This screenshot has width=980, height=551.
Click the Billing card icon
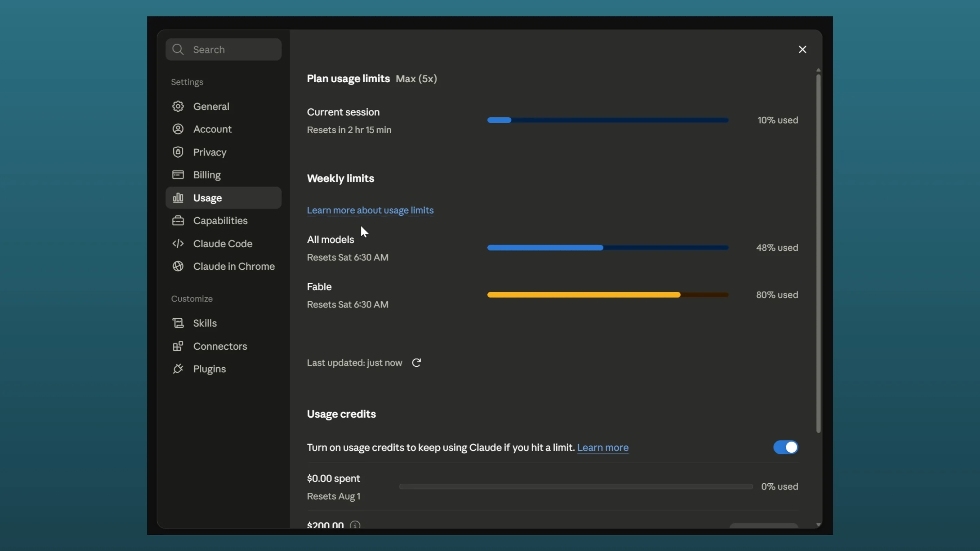point(178,174)
